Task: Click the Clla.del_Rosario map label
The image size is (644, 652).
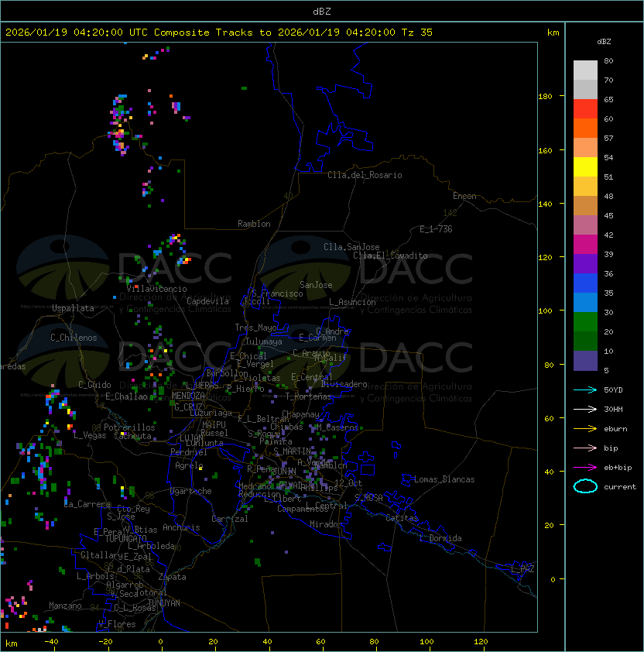Action: click(365, 175)
